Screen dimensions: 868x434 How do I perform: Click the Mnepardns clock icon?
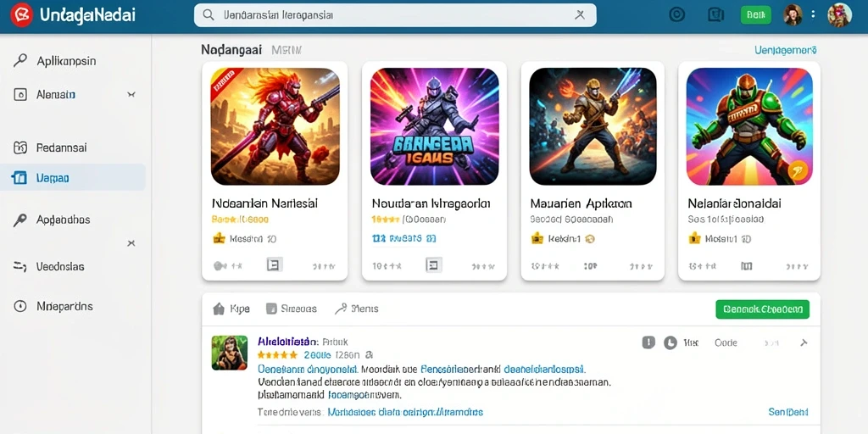(20, 306)
